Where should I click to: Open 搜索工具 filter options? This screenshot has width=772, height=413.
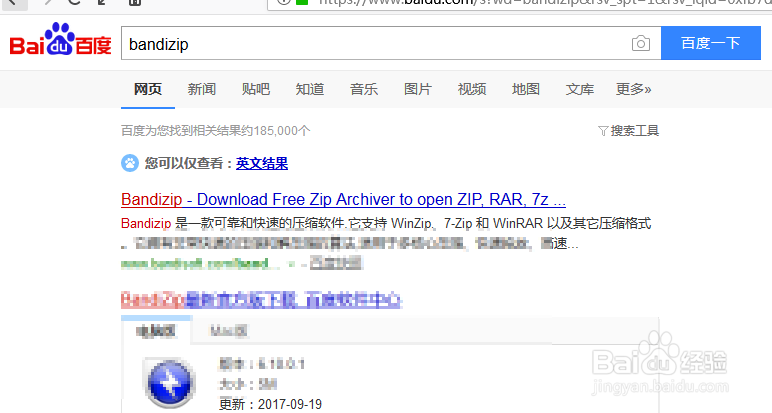click(x=628, y=130)
